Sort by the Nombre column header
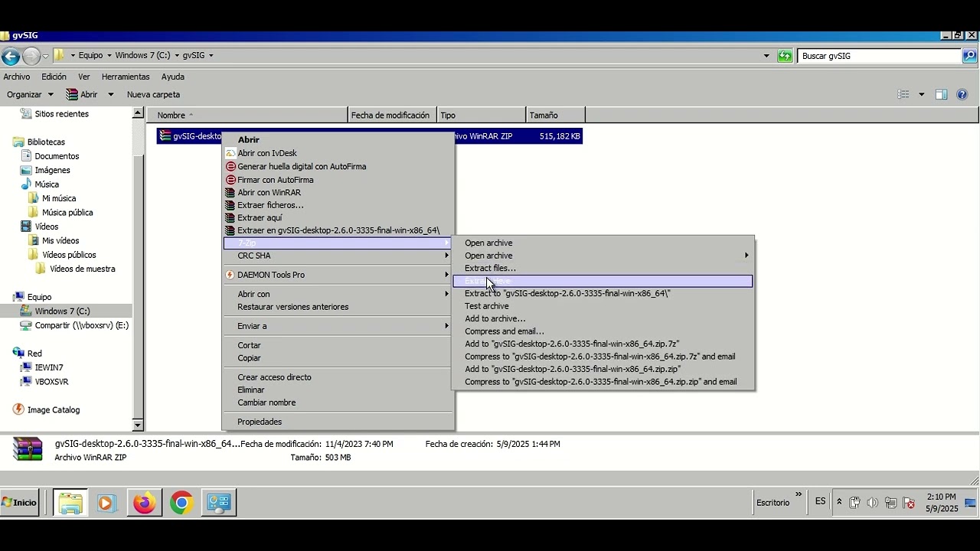The width and height of the screenshot is (980, 551). 247,116
